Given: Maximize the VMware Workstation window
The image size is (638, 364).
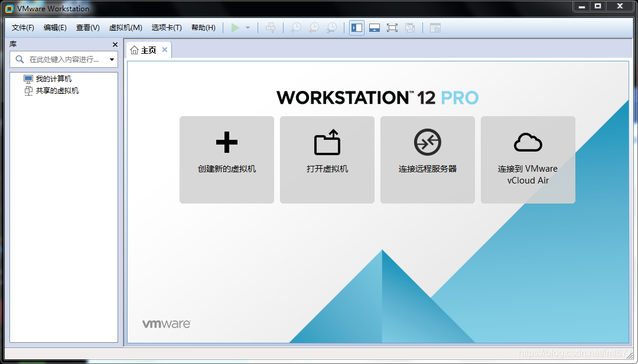Looking at the screenshot, I should (x=598, y=6).
